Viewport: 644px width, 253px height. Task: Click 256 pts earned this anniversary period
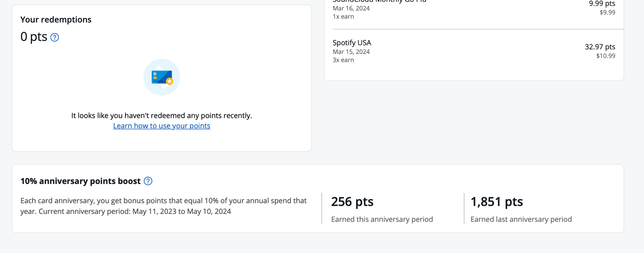[x=352, y=202]
